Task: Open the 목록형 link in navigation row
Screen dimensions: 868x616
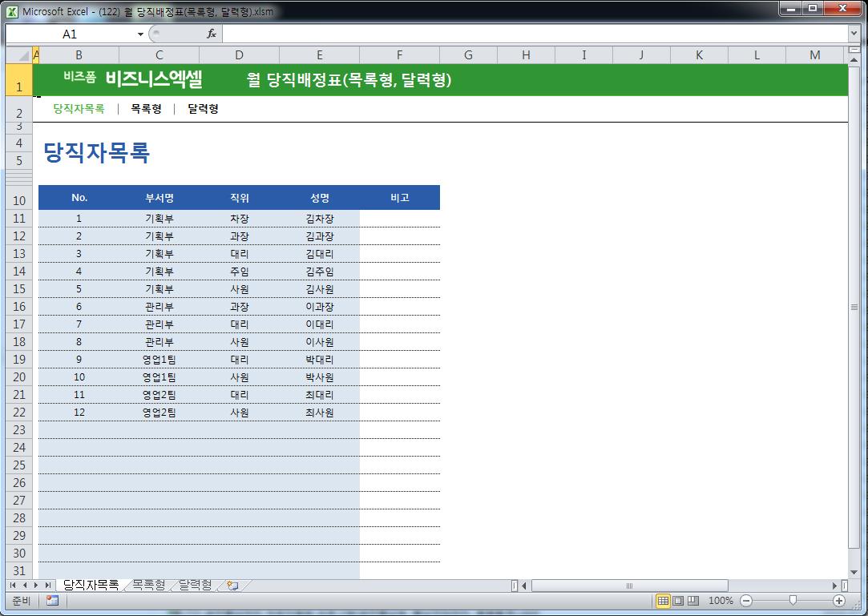Action: pyautogui.click(x=147, y=109)
